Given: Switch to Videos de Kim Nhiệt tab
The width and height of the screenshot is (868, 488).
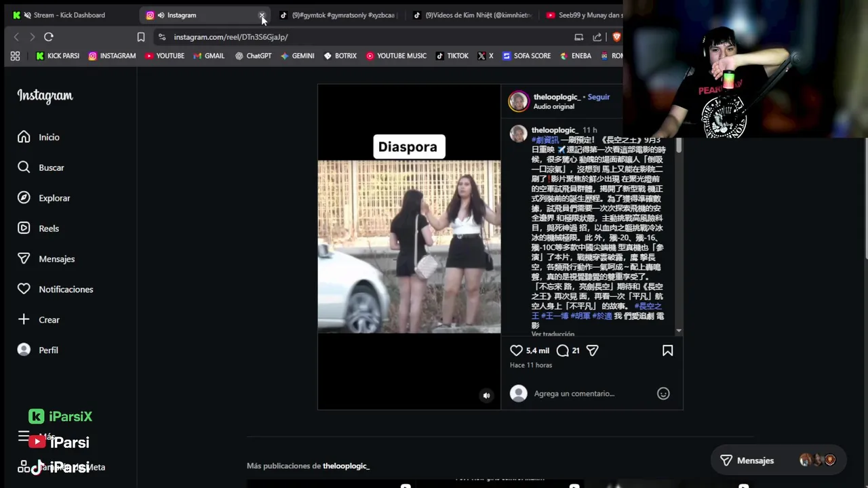Looking at the screenshot, I should (x=473, y=15).
